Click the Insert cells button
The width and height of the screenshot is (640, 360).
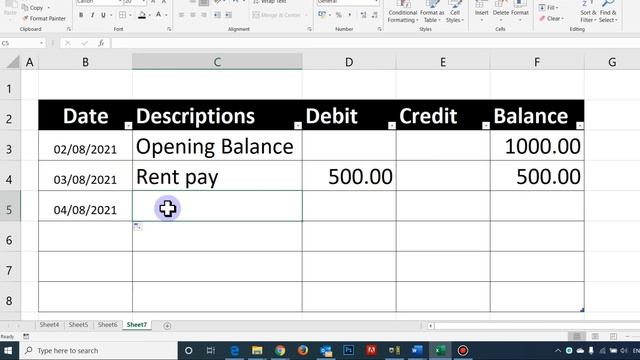(482, 11)
